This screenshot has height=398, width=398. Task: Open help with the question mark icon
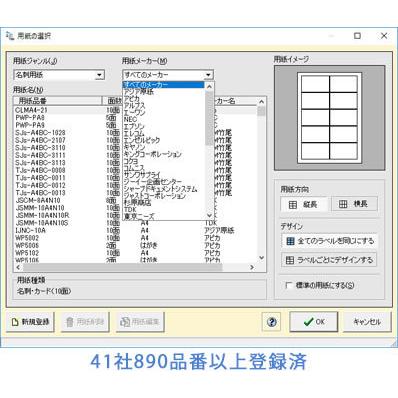tap(272, 322)
